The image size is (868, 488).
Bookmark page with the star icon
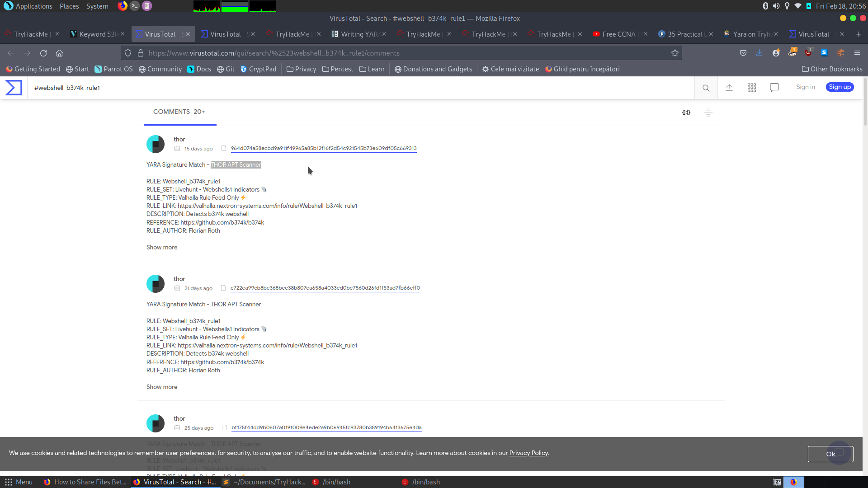pos(675,53)
